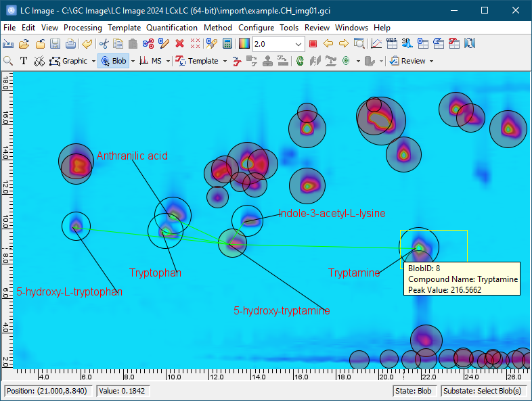Open the 3D view icon
This screenshot has height=401, width=532.
click(407, 44)
